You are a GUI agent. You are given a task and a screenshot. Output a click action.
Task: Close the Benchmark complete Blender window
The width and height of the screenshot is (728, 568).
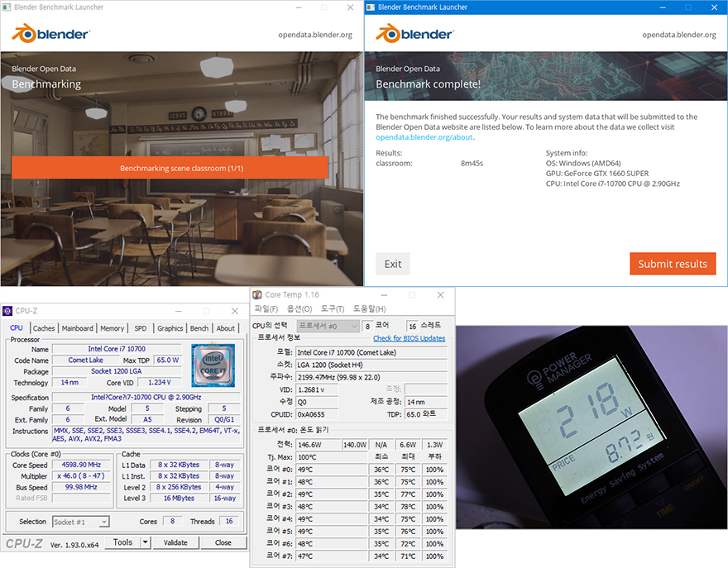pyautogui.click(x=714, y=7)
